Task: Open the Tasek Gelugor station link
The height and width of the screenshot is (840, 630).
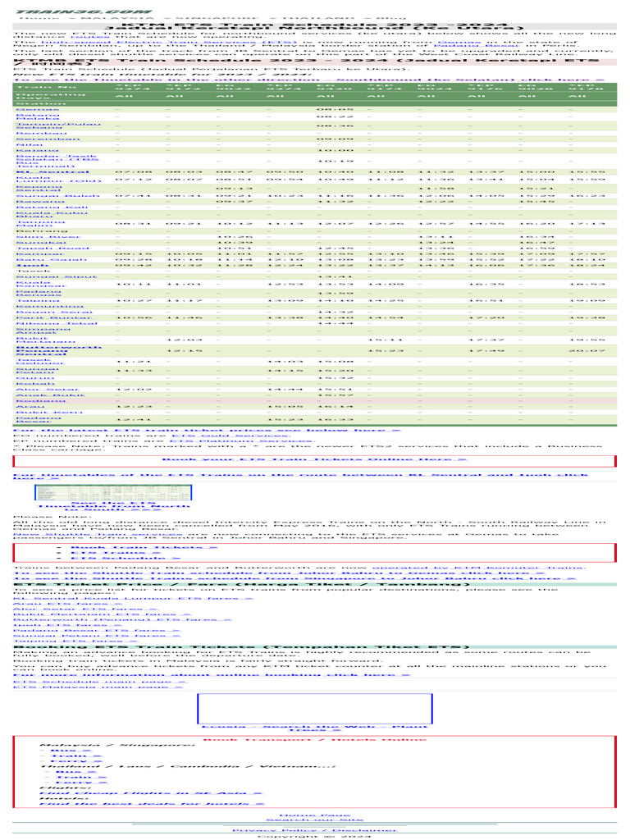Action: point(40,361)
